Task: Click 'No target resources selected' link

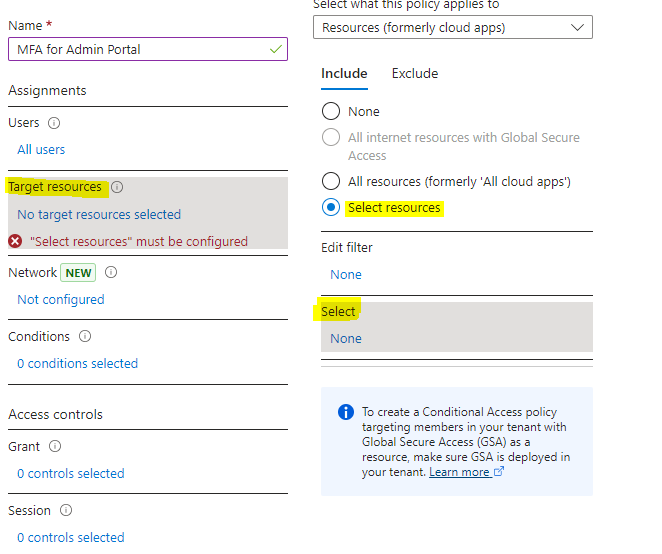Action: 99,214
